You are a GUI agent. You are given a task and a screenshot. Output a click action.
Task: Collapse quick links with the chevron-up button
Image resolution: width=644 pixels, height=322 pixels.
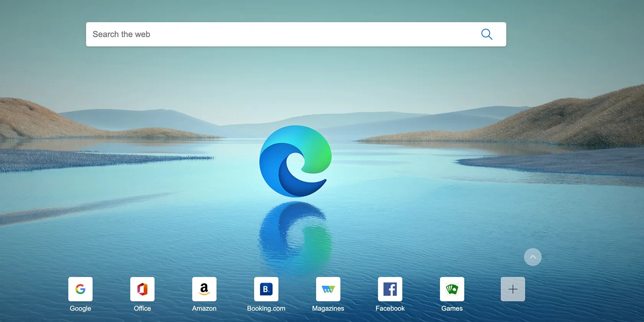coord(533,257)
